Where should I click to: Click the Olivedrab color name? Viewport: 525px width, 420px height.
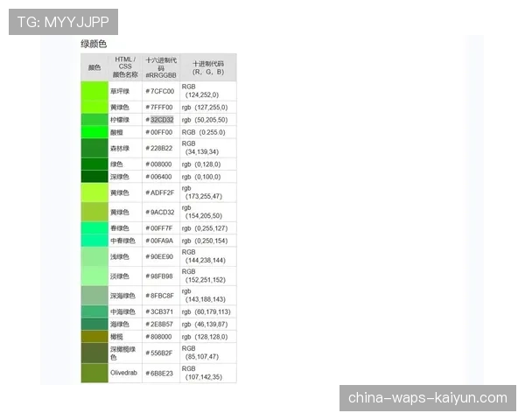tap(123, 373)
